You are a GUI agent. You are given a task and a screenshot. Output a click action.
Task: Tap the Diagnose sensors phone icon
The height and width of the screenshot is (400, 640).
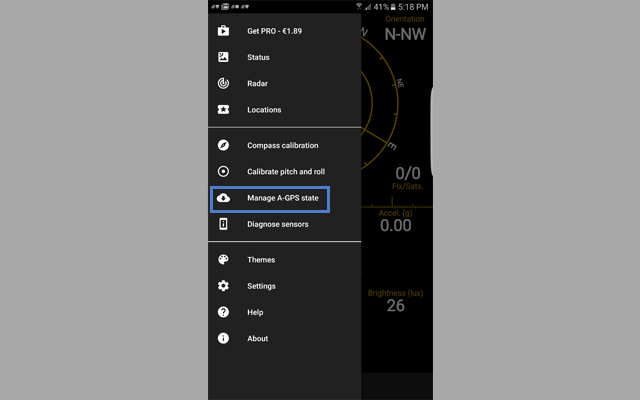click(223, 224)
